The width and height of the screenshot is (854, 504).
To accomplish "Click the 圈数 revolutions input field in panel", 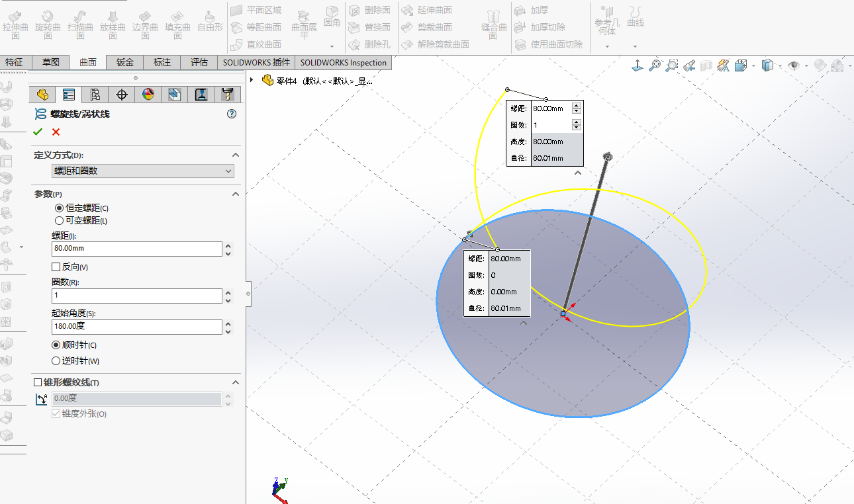I will 137,296.
